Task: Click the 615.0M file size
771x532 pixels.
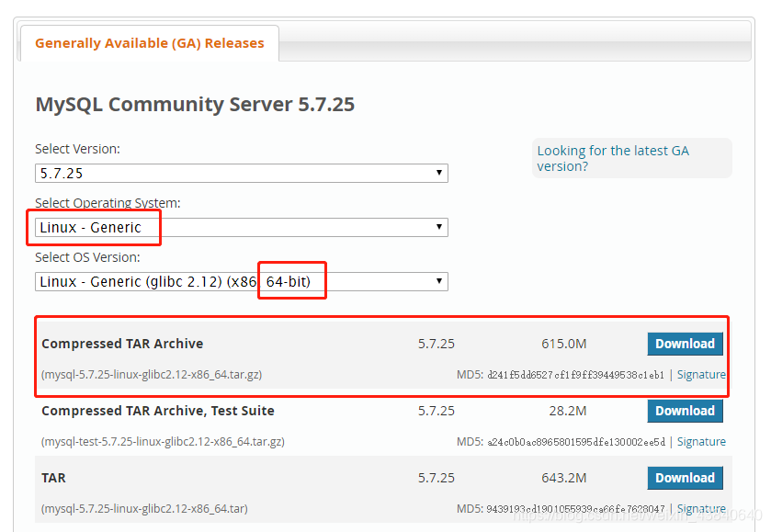Action: click(564, 344)
